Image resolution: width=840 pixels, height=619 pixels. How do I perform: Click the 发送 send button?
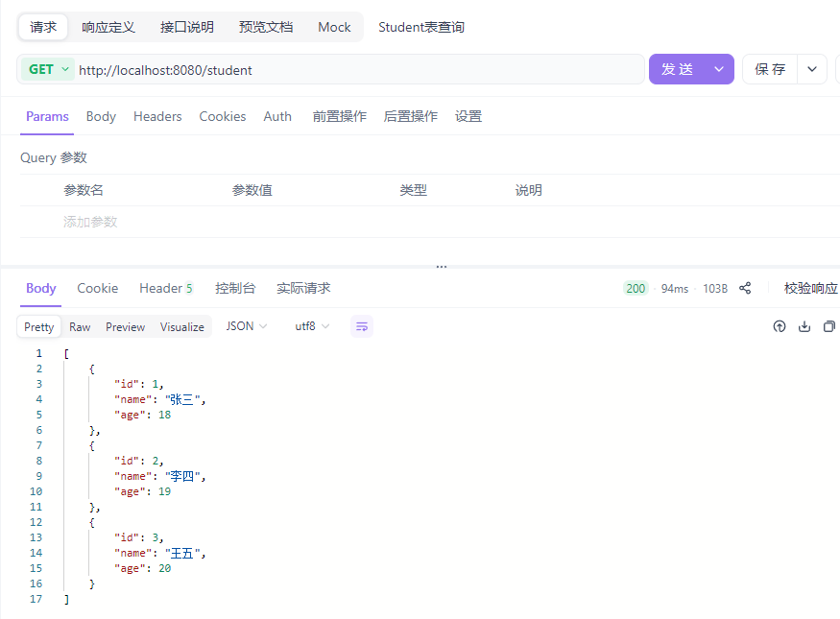click(679, 68)
